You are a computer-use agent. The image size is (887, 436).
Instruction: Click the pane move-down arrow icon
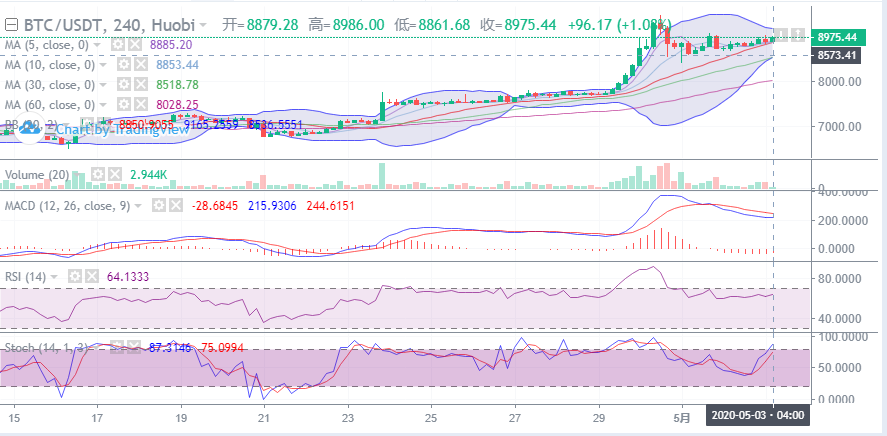tap(781, 34)
